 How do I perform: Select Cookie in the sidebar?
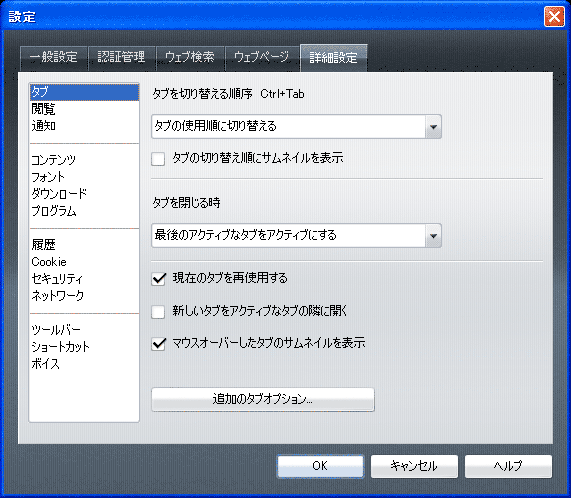coord(84,262)
